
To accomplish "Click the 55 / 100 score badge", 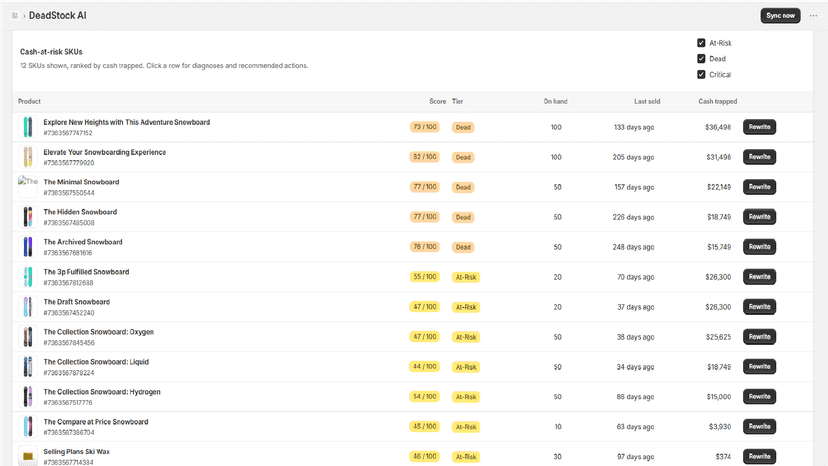I will 425,277.
